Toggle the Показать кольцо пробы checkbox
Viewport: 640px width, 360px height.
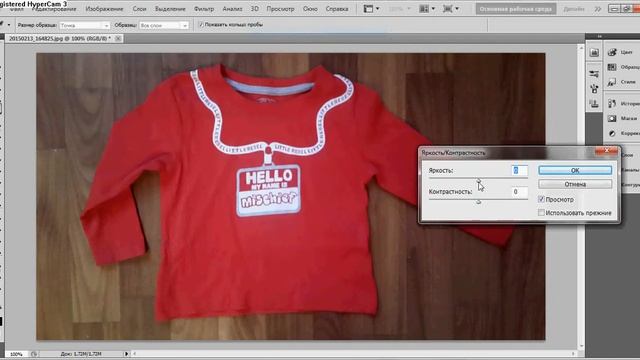click(200, 25)
